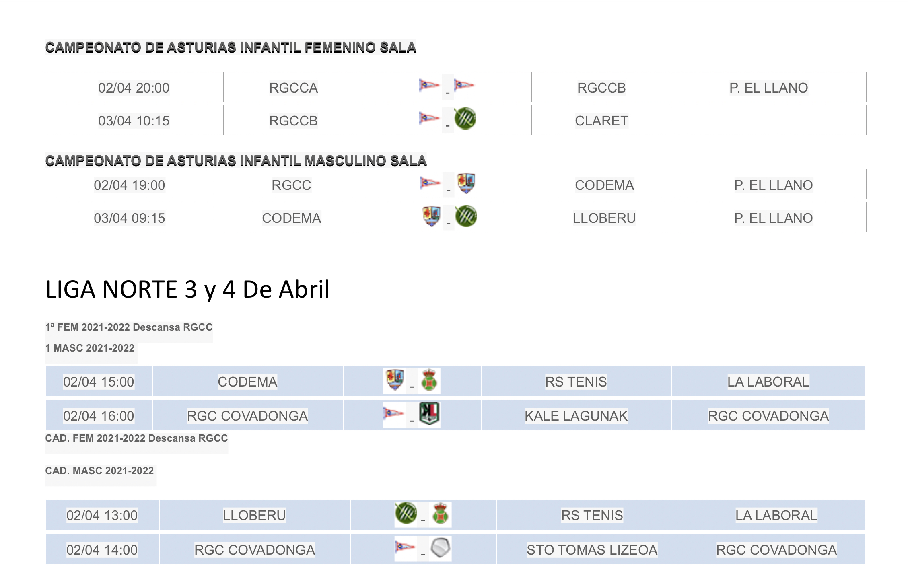
Task: Select the CLARET team name cell
Action: click(601, 121)
